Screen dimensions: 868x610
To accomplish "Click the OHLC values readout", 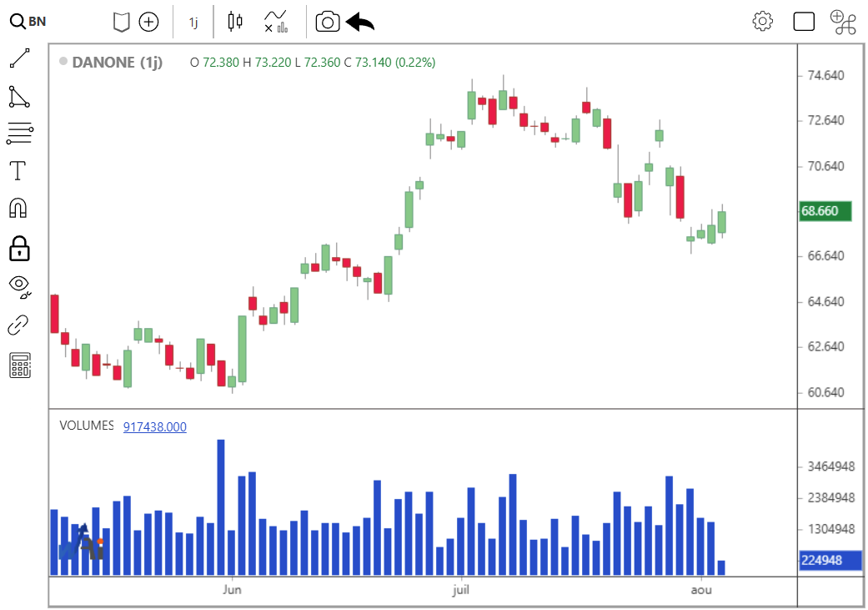I will point(313,62).
